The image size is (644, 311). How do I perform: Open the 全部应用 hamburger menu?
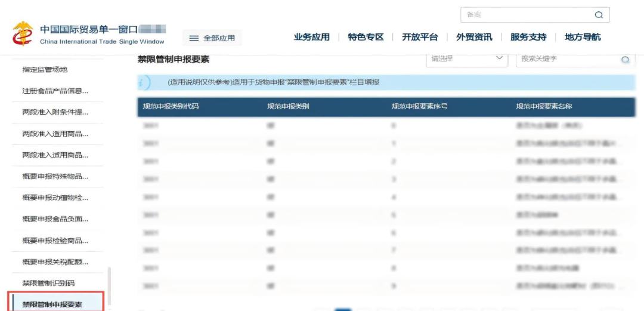(x=212, y=38)
